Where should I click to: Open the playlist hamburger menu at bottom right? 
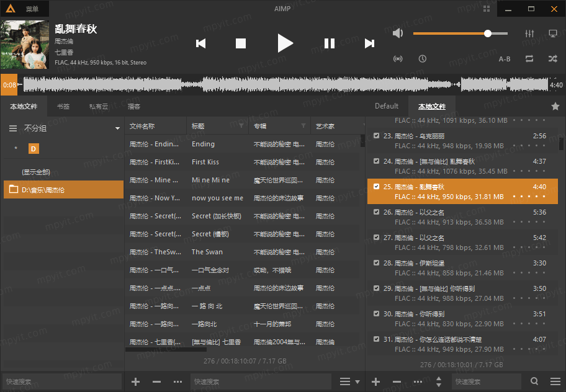point(555,381)
